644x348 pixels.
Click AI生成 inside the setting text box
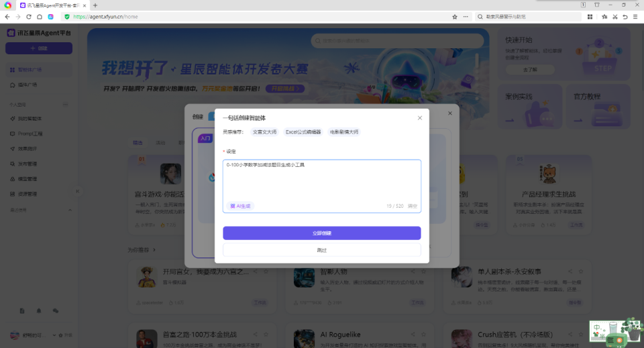pyautogui.click(x=241, y=206)
